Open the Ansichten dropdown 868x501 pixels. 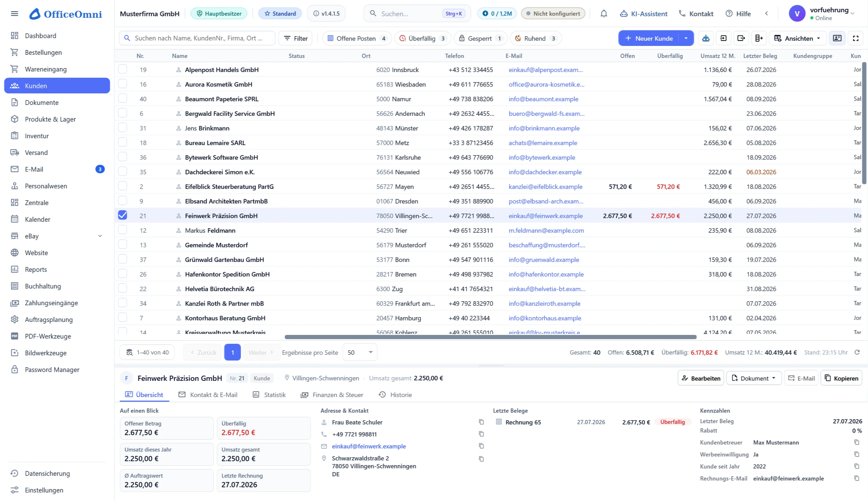tap(797, 38)
